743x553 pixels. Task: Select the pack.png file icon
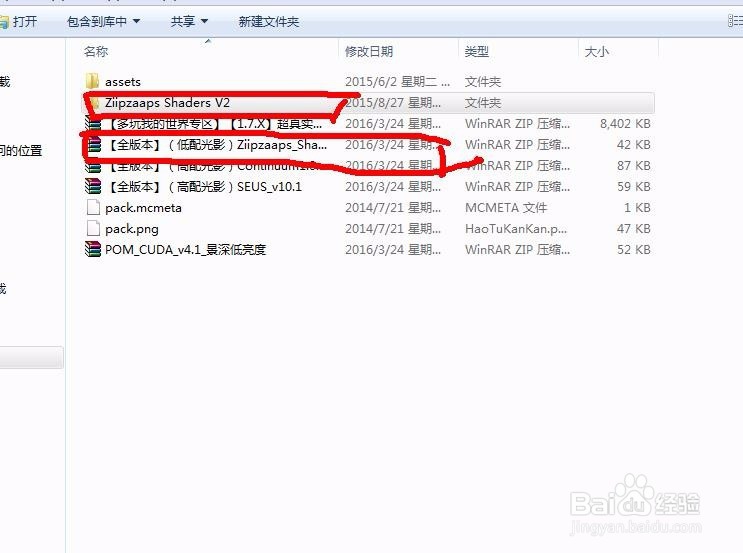pyautogui.click(x=93, y=228)
